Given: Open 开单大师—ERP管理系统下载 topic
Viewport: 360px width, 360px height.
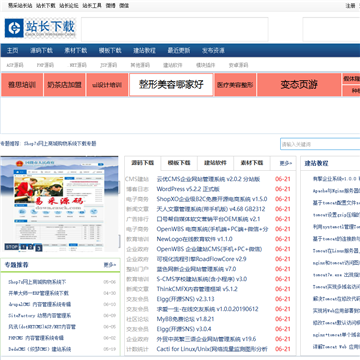Looking at the screenshot, I should (38, 293).
